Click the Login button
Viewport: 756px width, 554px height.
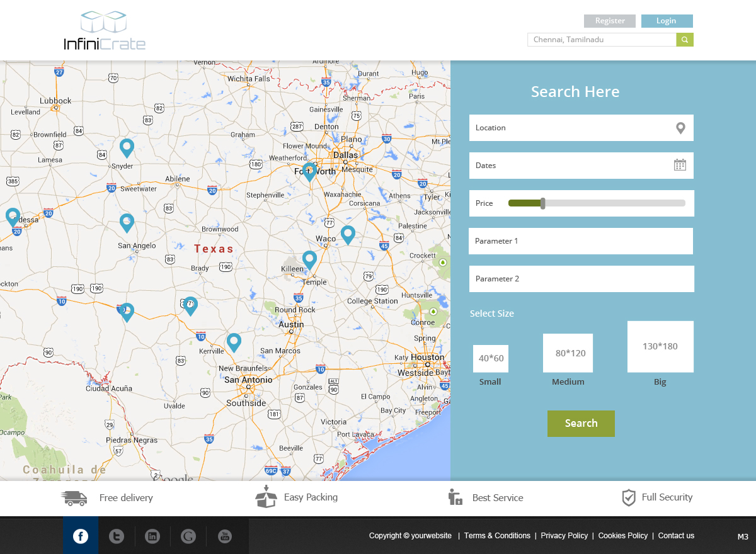pyautogui.click(x=666, y=21)
